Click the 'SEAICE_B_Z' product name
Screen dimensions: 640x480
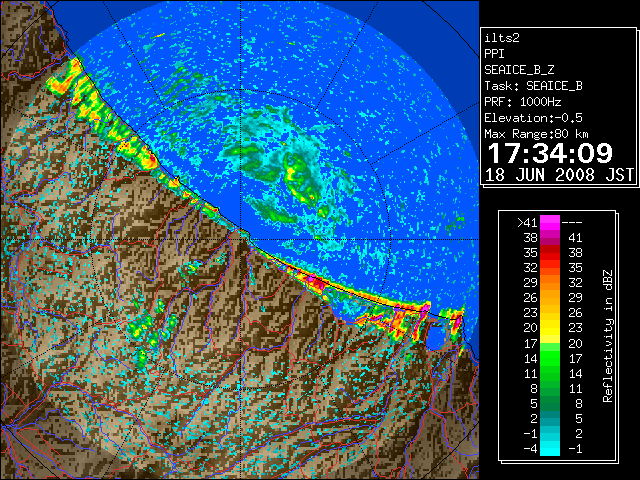pos(519,70)
